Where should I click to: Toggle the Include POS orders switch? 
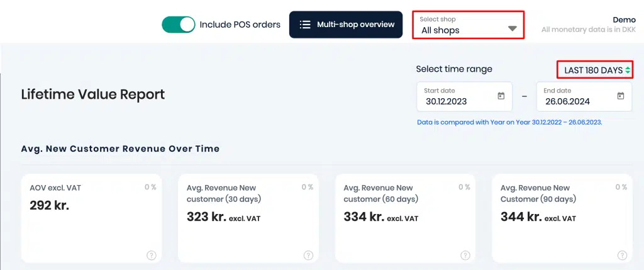[x=178, y=25]
